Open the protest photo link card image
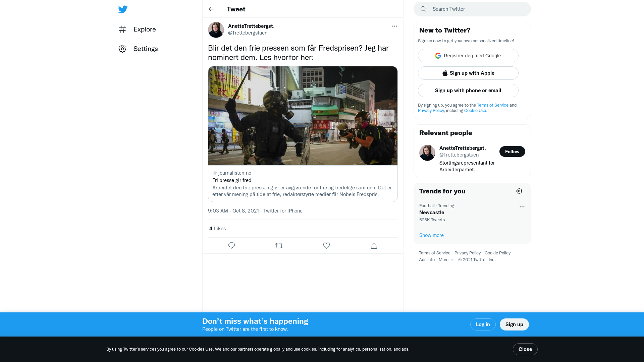This screenshot has height=362, width=644. tap(303, 116)
